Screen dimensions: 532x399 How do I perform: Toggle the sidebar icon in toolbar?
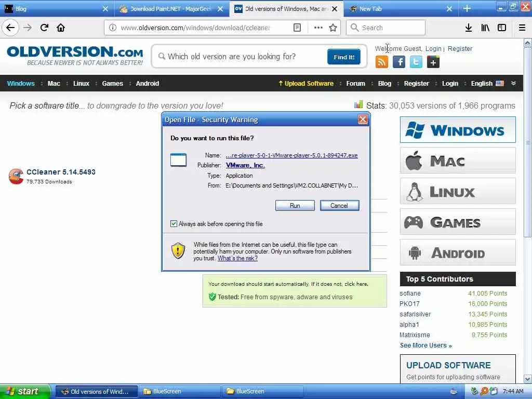[x=502, y=28]
